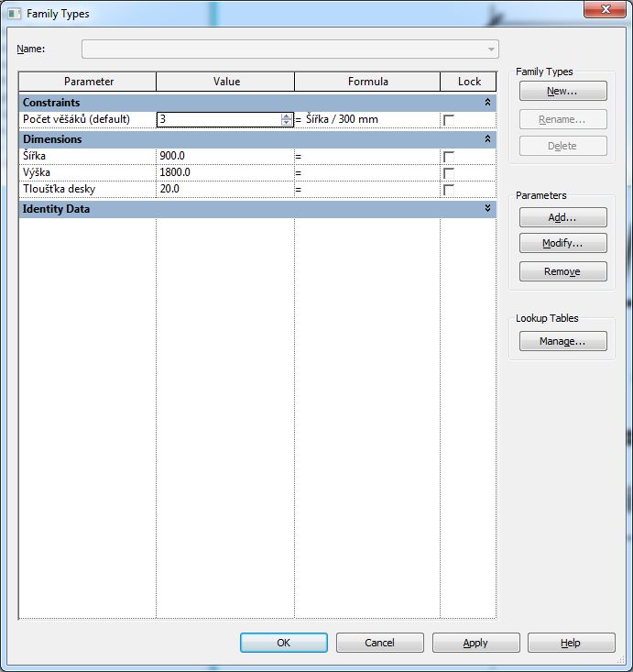Click New... to create a family type
This screenshot has width=633, height=672.
[562, 92]
